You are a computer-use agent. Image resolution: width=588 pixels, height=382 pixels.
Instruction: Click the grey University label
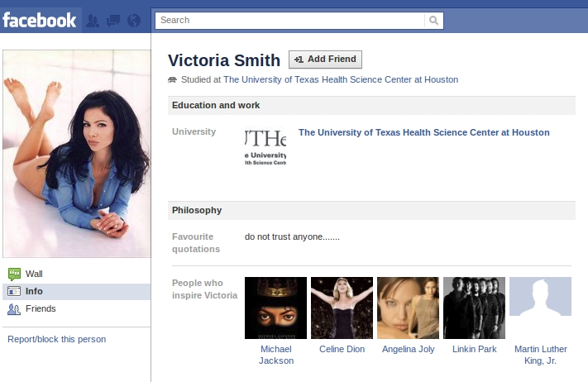[x=194, y=131]
